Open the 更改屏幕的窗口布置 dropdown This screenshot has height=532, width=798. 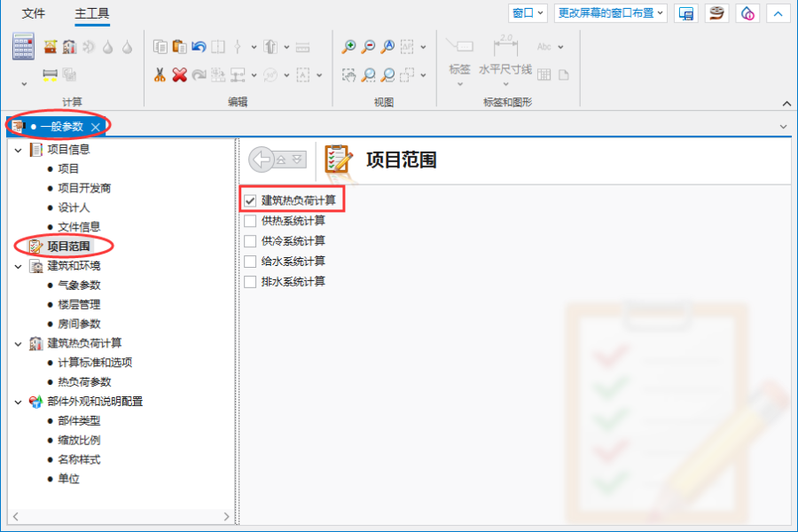coord(611,13)
